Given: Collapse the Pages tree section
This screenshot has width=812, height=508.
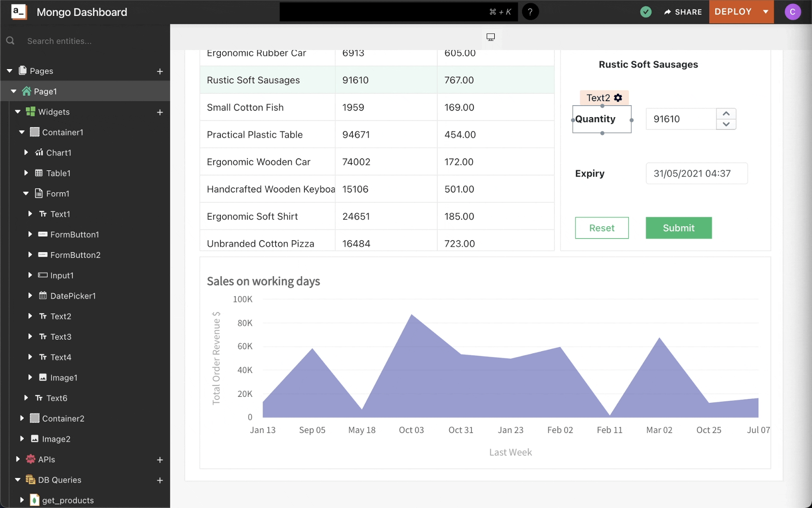Looking at the screenshot, I should (9, 71).
